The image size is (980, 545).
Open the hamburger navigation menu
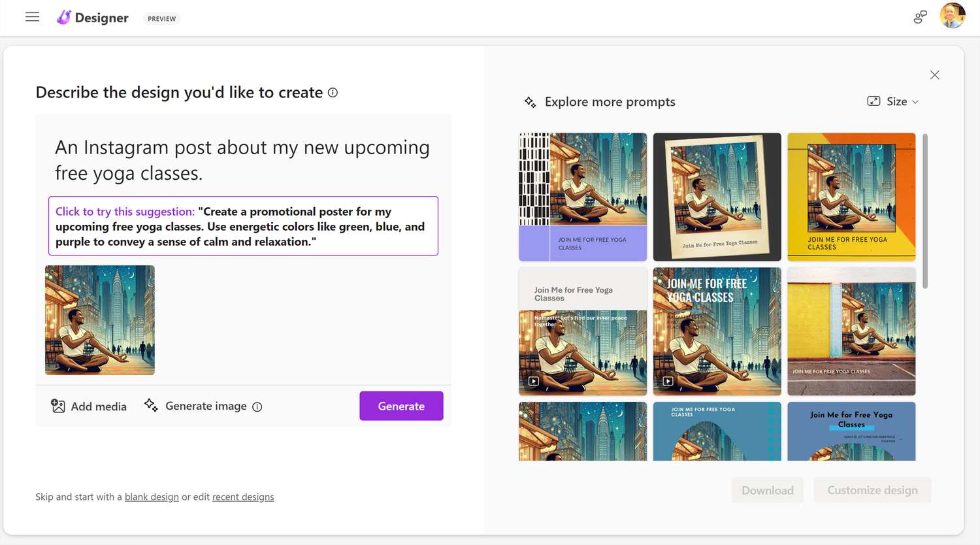click(32, 17)
